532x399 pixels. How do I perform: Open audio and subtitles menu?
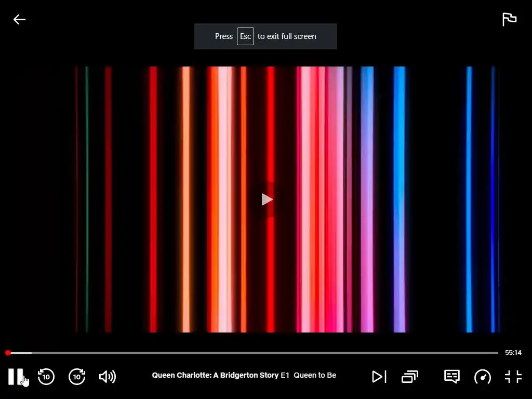pos(451,376)
